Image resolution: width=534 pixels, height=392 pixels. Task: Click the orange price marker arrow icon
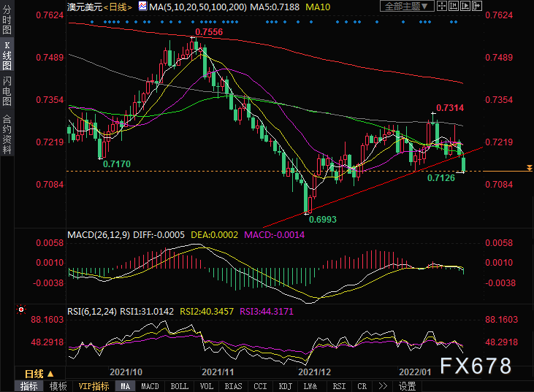click(529, 168)
